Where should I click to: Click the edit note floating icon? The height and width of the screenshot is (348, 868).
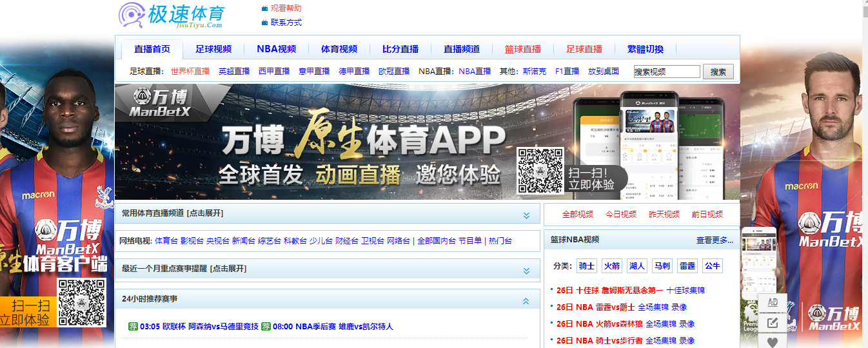tap(773, 322)
